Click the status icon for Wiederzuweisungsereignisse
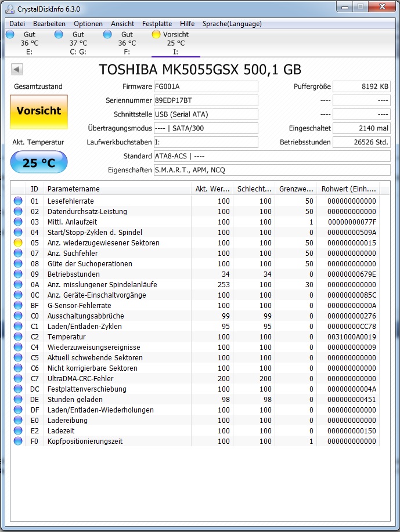Screen dimensions: 400x532 click(18, 347)
